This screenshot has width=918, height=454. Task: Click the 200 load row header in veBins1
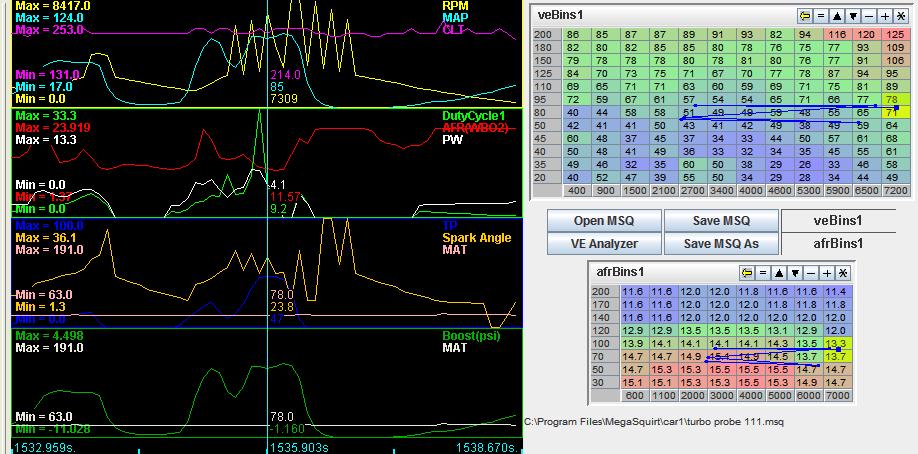pyautogui.click(x=547, y=35)
